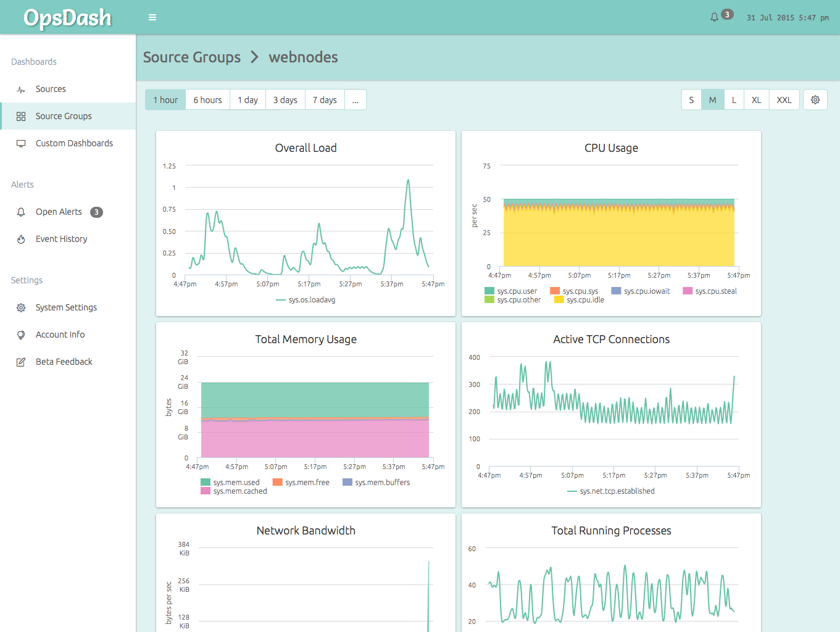The width and height of the screenshot is (840, 632).
Task: Open Account Info in sidebar
Action: [60, 335]
